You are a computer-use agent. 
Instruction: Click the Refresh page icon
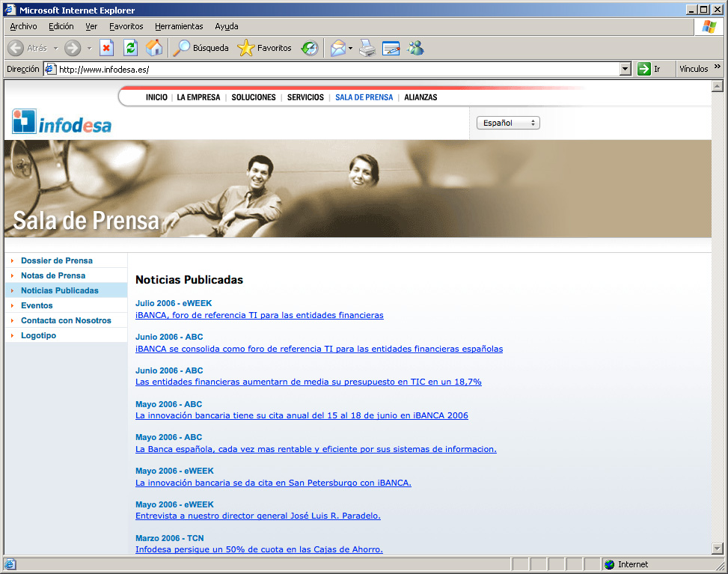(x=130, y=48)
